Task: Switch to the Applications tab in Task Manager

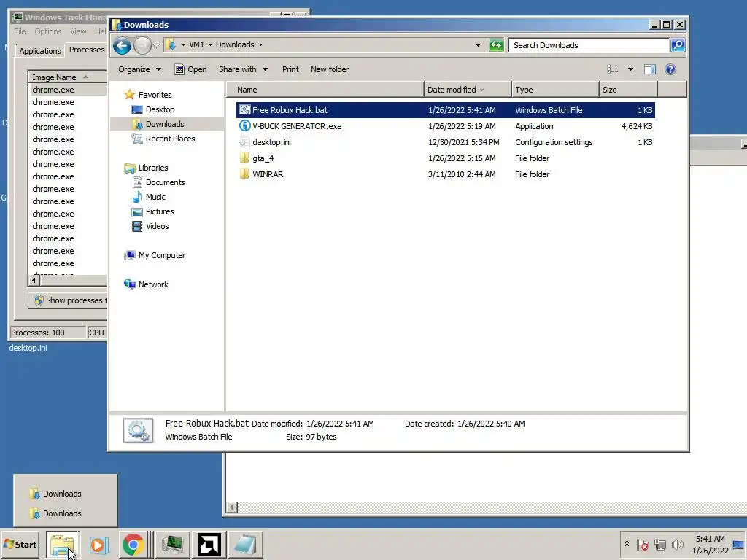Action: (x=40, y=51)
